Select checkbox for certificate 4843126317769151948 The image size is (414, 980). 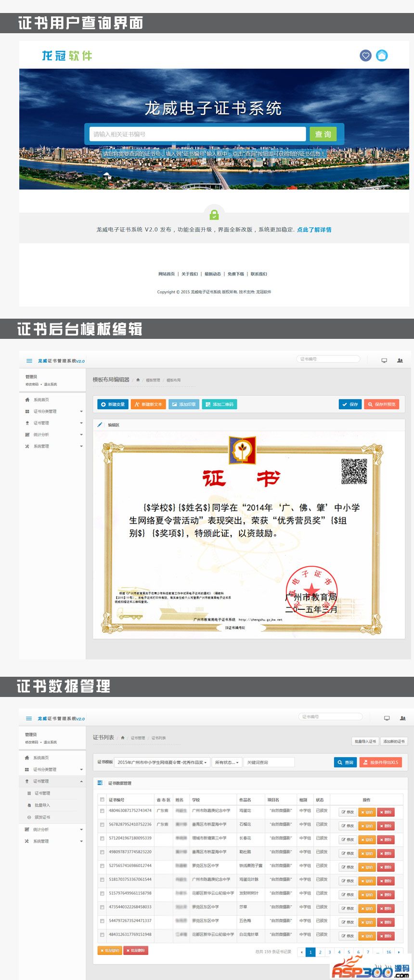102,935
